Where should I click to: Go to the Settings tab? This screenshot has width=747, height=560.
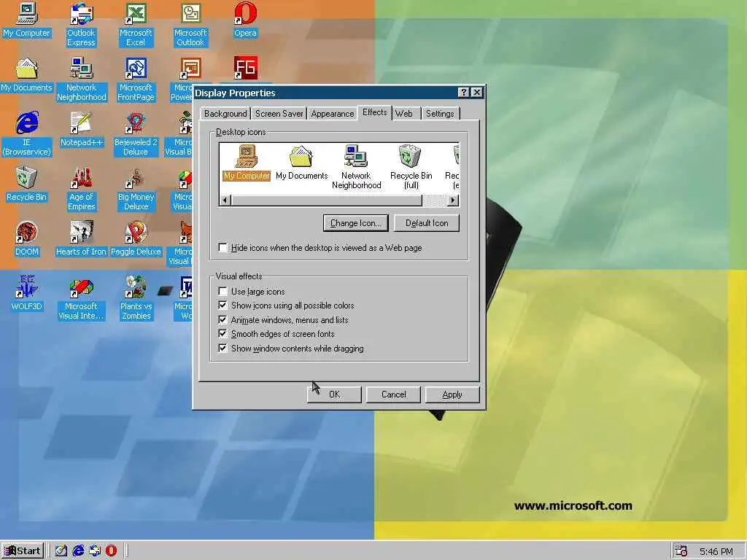pyautogui.click(x=440, y=114)
